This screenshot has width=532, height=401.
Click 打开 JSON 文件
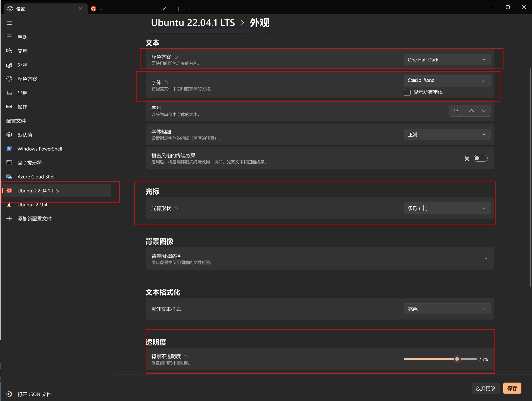(x=56, y=394)
